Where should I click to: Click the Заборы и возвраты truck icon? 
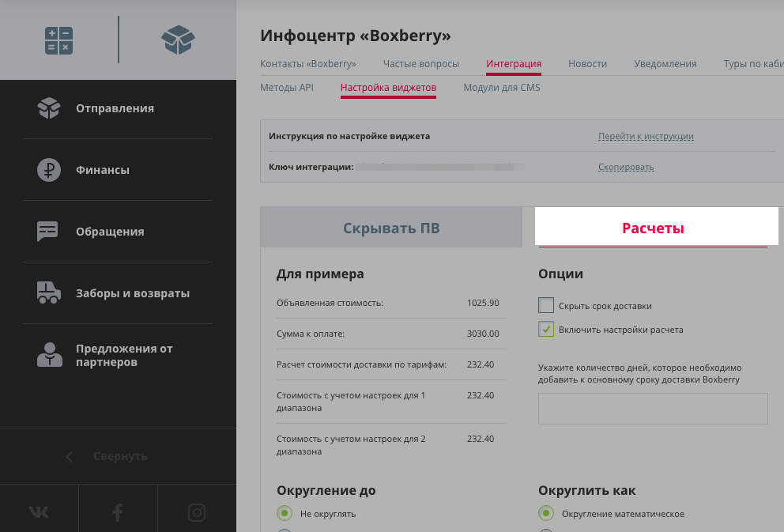pyautogui.click(x=49, y=293)
